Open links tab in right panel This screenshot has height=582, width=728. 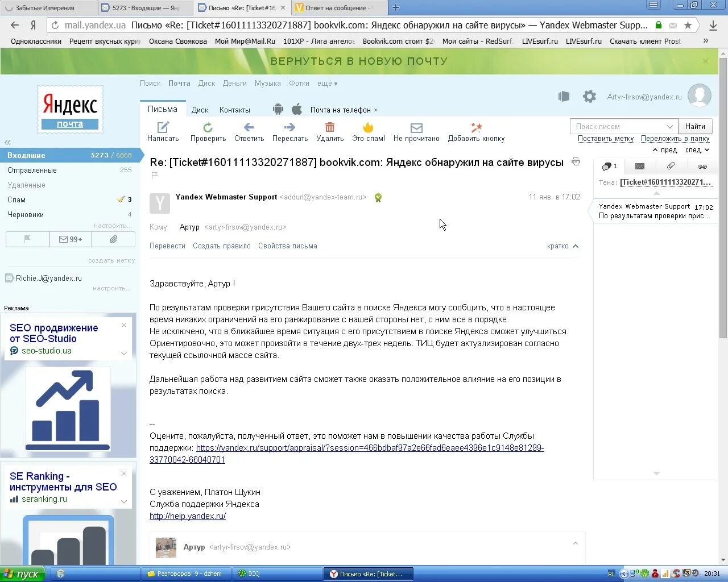tap(702, 166)
